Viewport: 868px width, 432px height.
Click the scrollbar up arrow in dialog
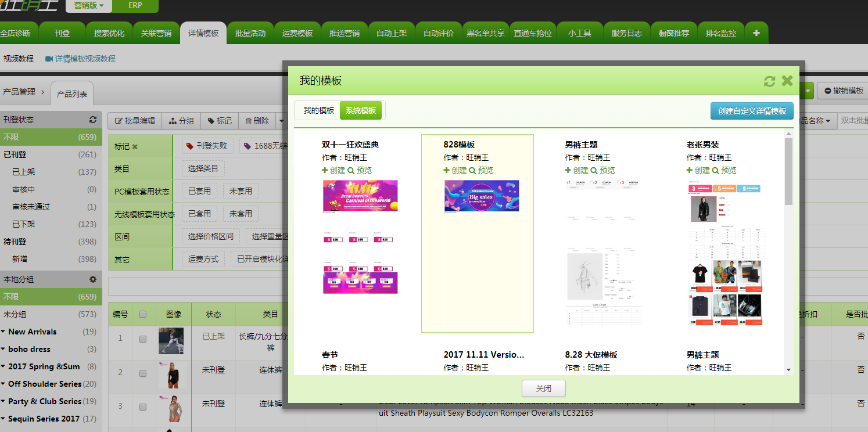click(788, 134)
